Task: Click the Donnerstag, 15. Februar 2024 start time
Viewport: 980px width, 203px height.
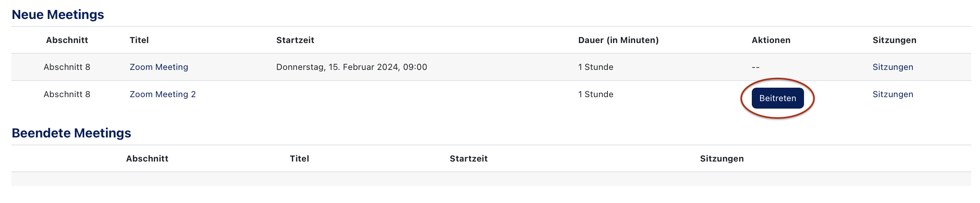Action: tap(351, 67)
